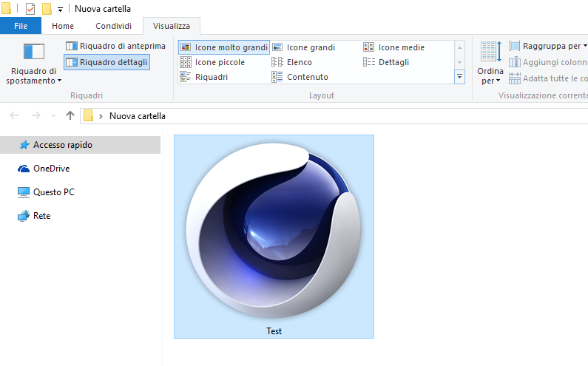This screenshot has width=588, height=366.
Task: Click the Test file name label
Action: (274, 331)
